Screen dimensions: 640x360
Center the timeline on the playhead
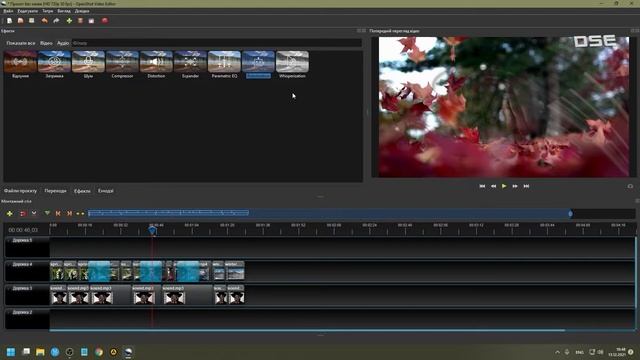pos(80,213)
